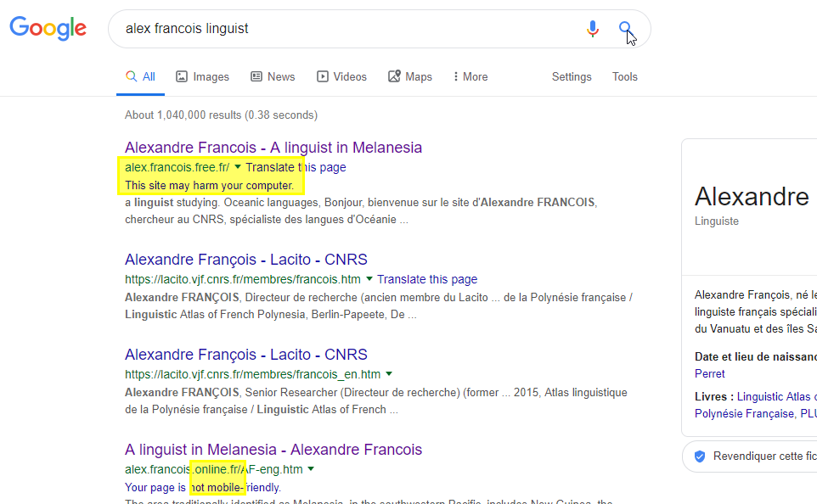This screenshot has width=817, height=504.
Task: Activate voice search microphone icon
Action: tap(593, 29)
